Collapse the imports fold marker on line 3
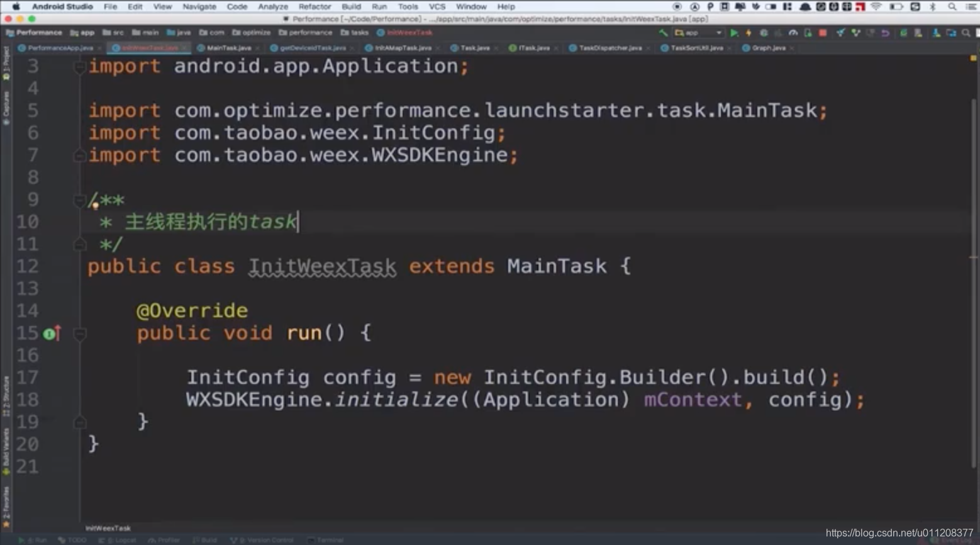Image resolution: width=980 pixels, height=545 pixels. (79, 67)
